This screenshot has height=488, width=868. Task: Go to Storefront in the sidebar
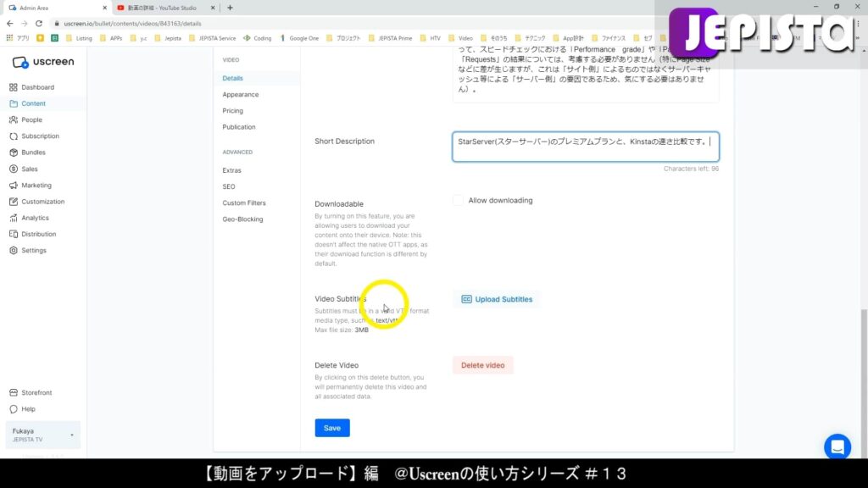click(36, 393)
